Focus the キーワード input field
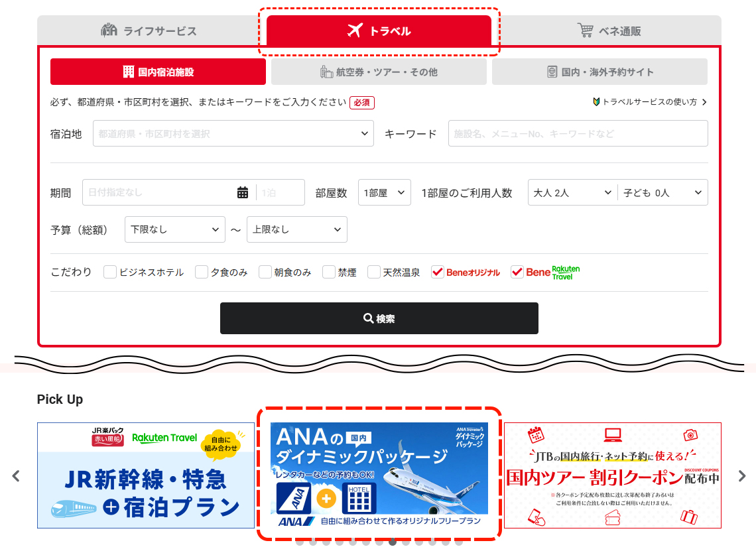This screenshot has width=756, height=557. [x=578, y=133]
